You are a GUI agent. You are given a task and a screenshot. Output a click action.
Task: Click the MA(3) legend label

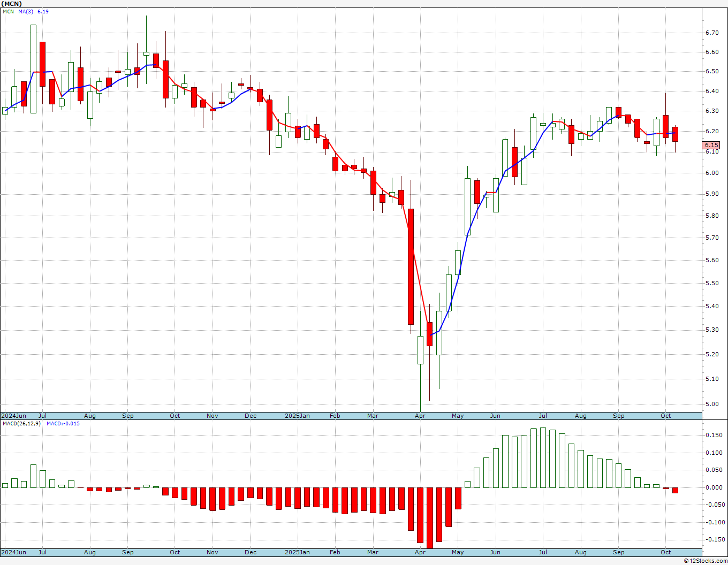pyautogui.click(x=26, y=11)
